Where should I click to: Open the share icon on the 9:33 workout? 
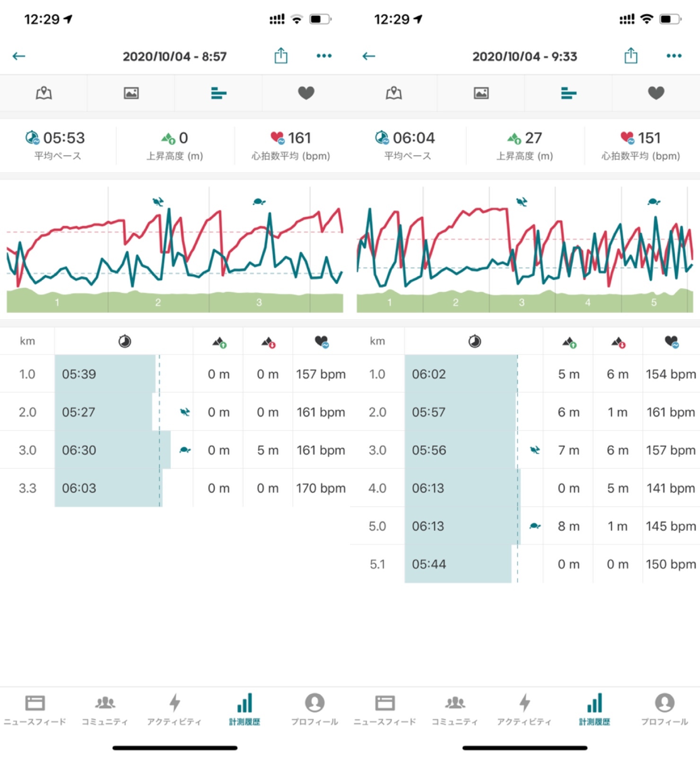(x=630, y=56)
